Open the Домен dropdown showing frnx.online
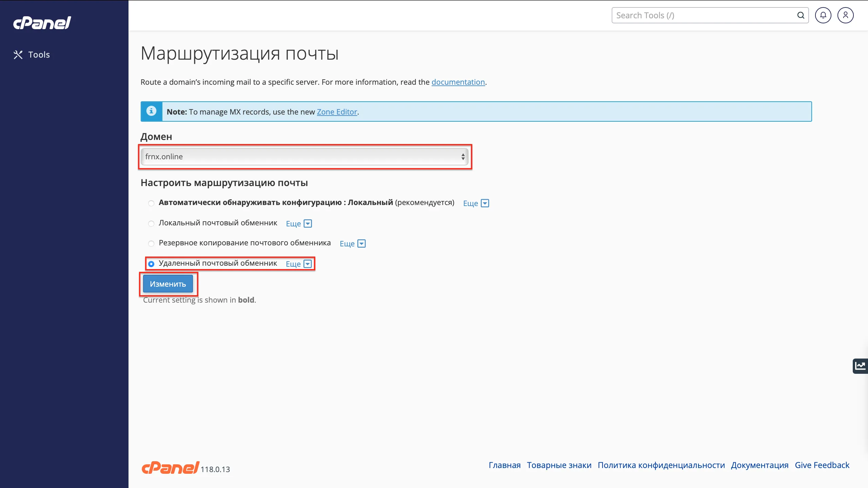This screenshot has height=488, width=868. [x=304, y=157]
